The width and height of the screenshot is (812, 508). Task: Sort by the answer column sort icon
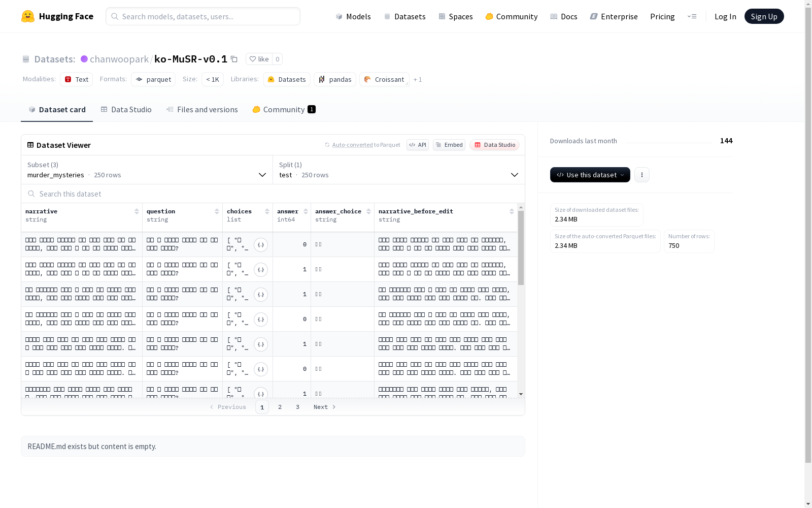pyautogui.click(x=306, y=211)
